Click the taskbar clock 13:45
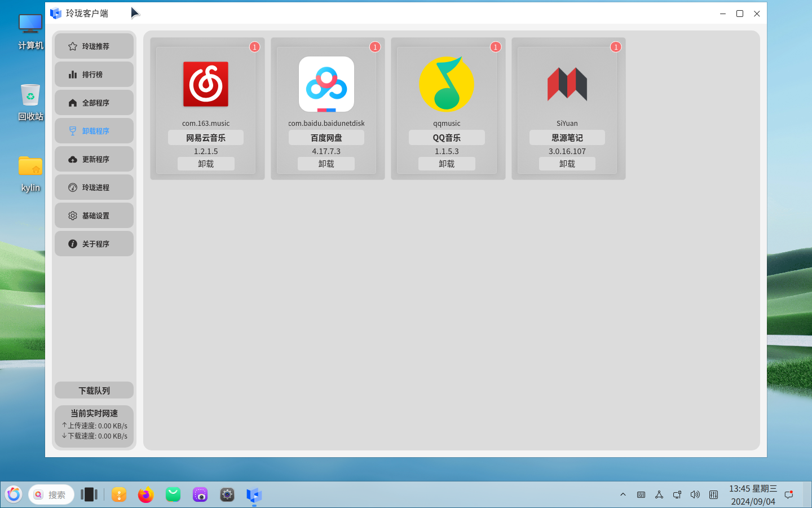812x508 pixels. [753, 494]
